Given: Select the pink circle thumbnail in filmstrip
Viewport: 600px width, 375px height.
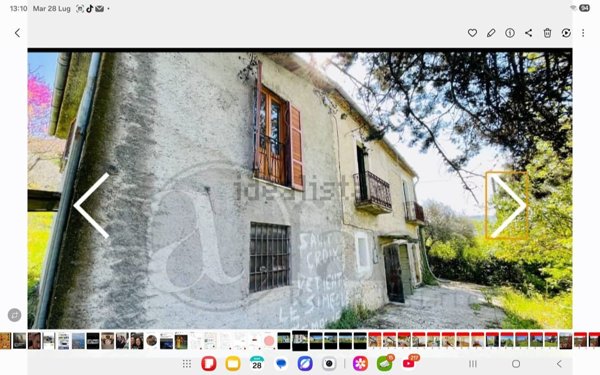Looking at the screenshot, I should (x=269, y=341).
